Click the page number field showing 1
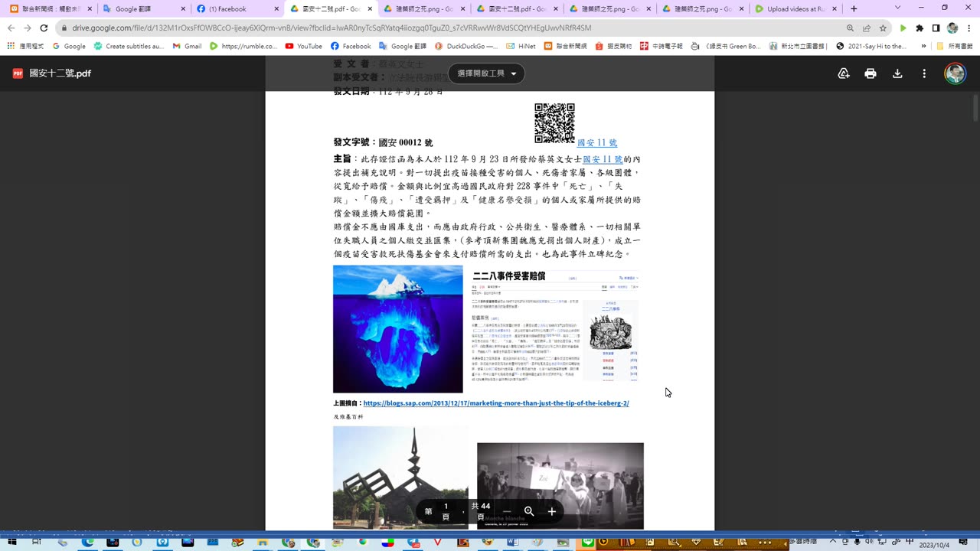The height and width of the screenshot is (551, 980). 446,506
